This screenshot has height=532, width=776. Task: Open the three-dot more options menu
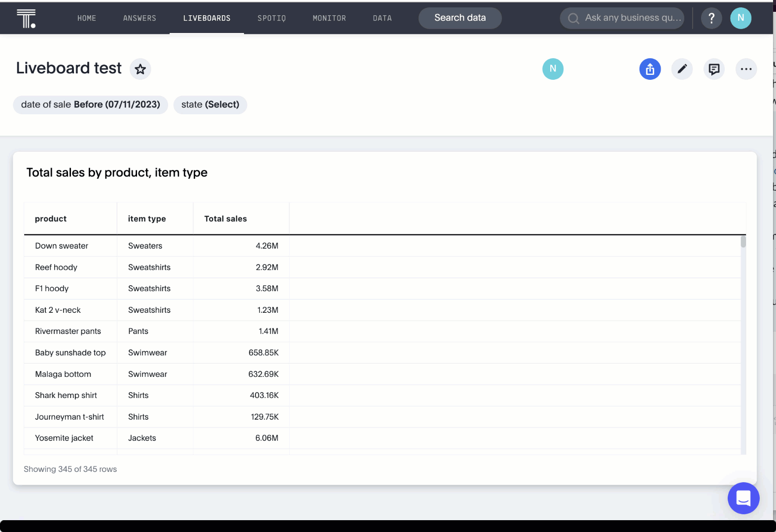[746, 69]
